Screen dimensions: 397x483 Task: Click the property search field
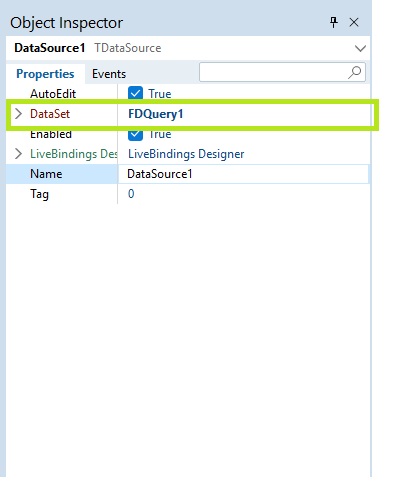pos(282,72)
